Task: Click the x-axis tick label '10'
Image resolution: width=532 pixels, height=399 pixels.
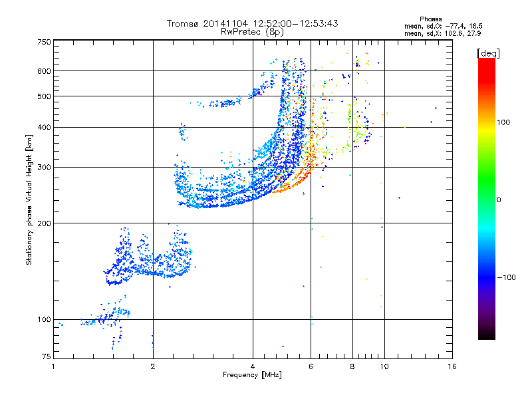Action: pos(384,366)
